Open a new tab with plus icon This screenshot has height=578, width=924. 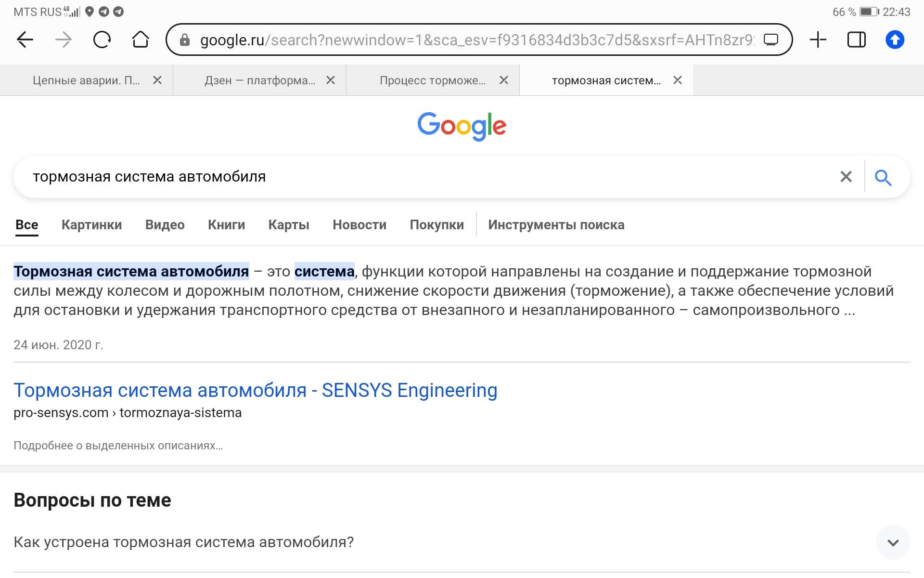tap(818, 39)
